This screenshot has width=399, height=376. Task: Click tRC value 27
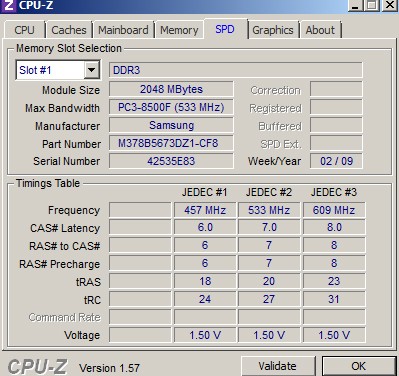tap(269, 299)
